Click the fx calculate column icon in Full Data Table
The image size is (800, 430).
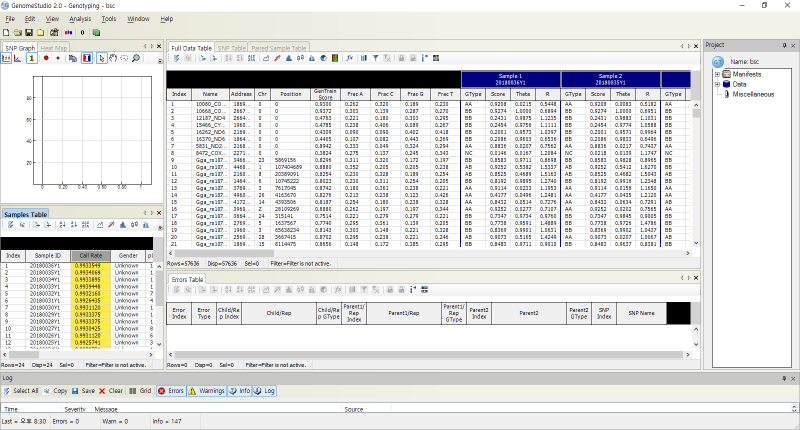[349, 58]
